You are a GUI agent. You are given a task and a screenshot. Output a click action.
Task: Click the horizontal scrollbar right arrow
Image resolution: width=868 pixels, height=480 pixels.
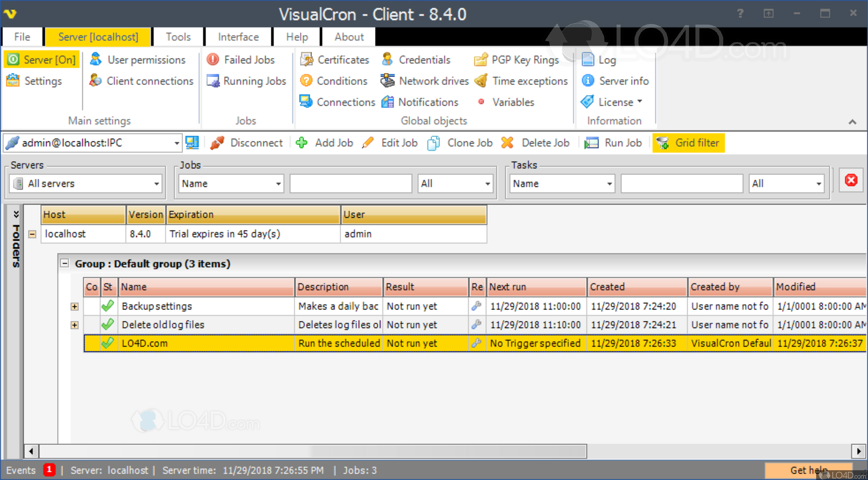click(858, 451)
